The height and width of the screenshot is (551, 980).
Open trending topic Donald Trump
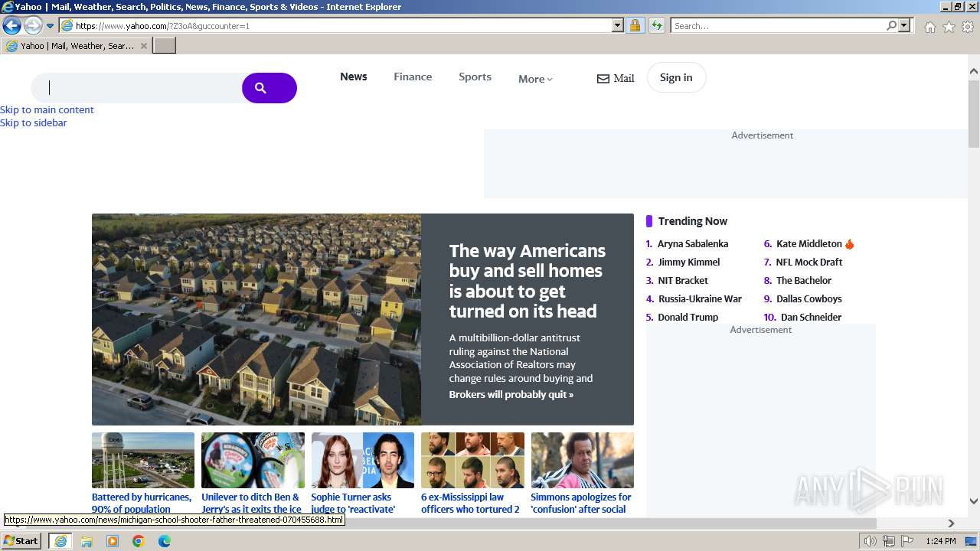688,318
